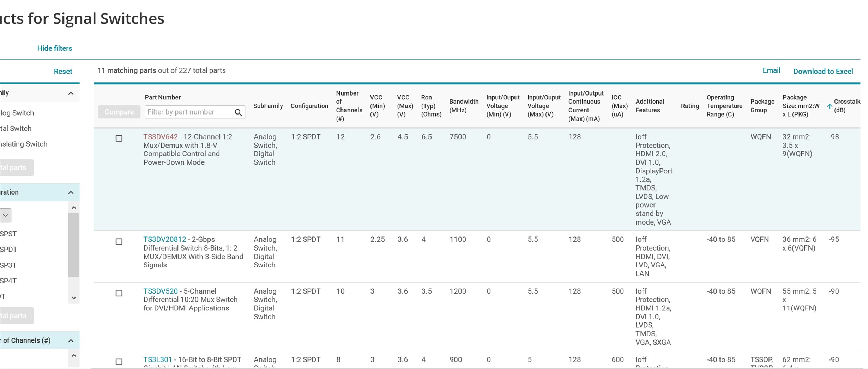Viewport: 868px width, 369px height.
Task: Check the TS3L301 row checkbox
Action: 119,362
